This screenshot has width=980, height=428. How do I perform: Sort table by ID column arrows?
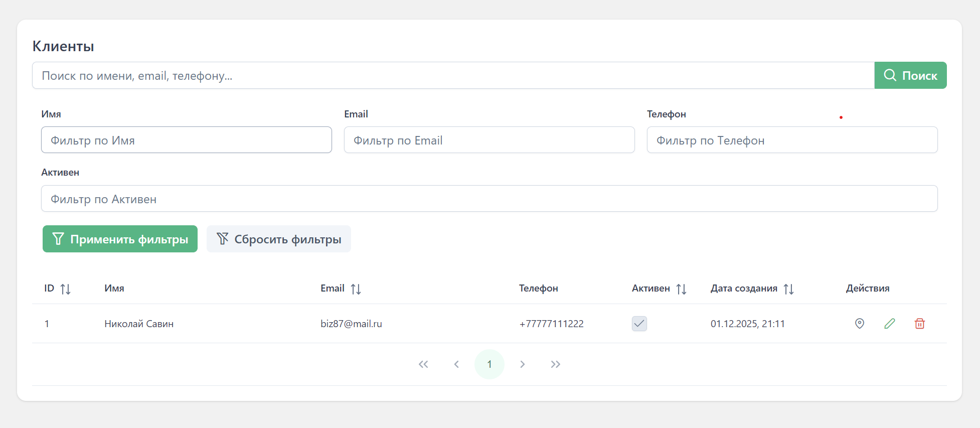coord(65,289)
